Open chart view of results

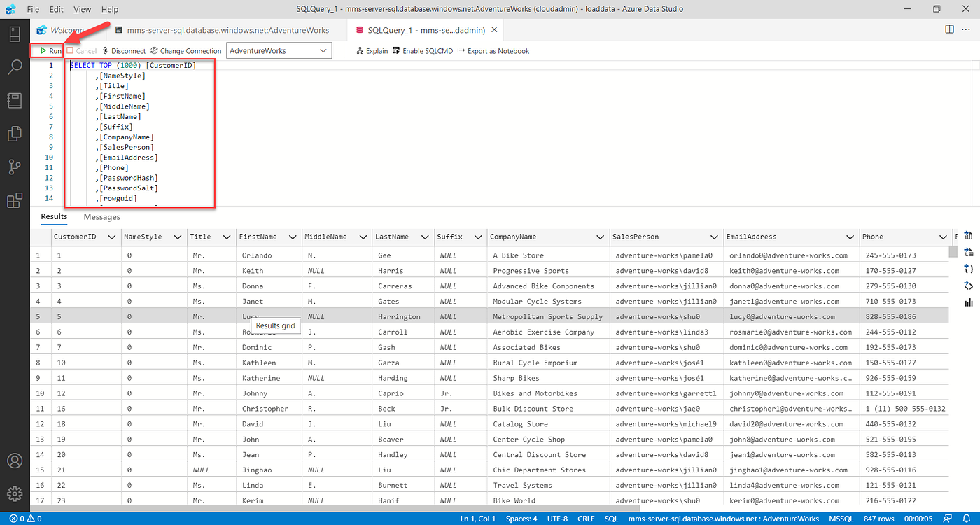pos(968,302)
